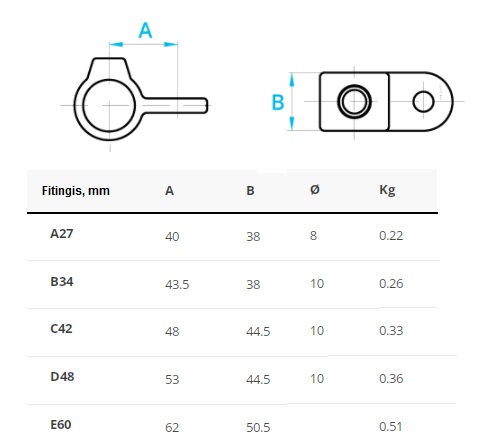Click B value 50.5 in E60 row

click(258, 428)
